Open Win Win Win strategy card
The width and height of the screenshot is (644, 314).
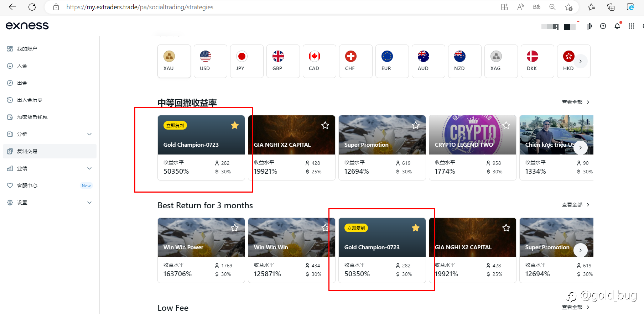click(x=292, y=250)
